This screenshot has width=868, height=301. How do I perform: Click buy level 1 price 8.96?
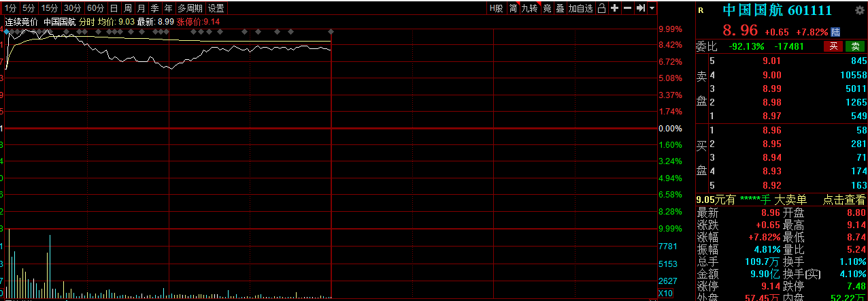[771, 130]
